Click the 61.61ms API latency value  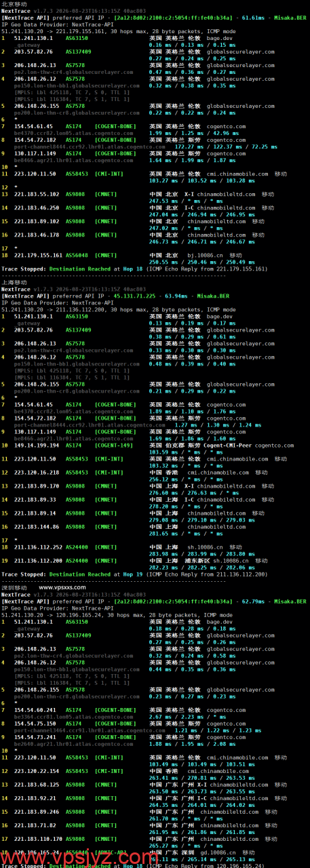(255, 18)
